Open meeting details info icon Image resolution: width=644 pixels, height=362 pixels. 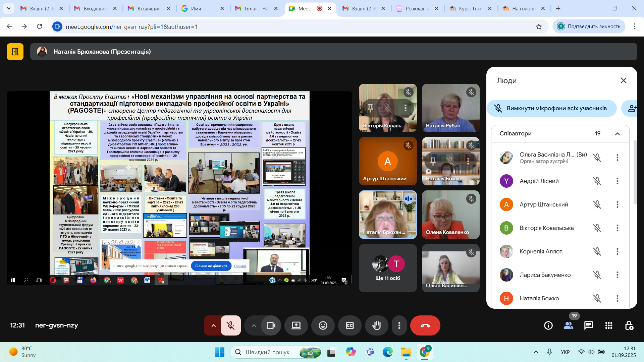pos(548,325)
